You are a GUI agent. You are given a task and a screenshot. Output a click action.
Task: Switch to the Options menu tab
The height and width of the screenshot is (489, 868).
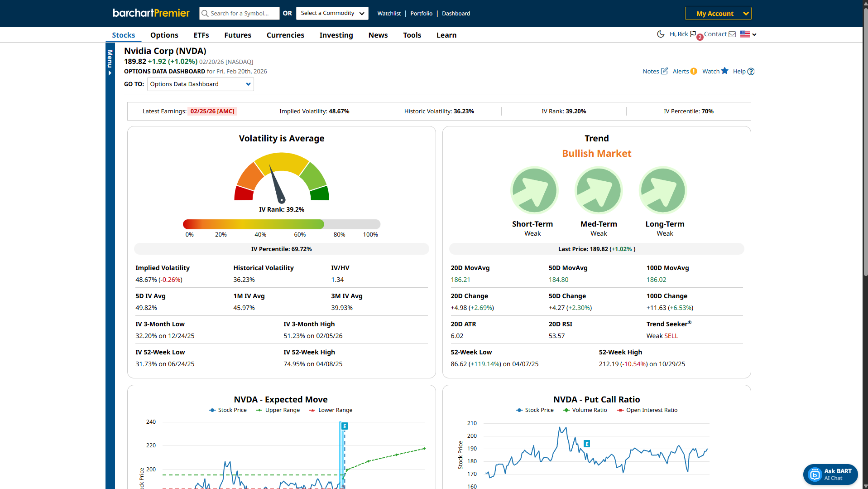(x=164, y=35)
